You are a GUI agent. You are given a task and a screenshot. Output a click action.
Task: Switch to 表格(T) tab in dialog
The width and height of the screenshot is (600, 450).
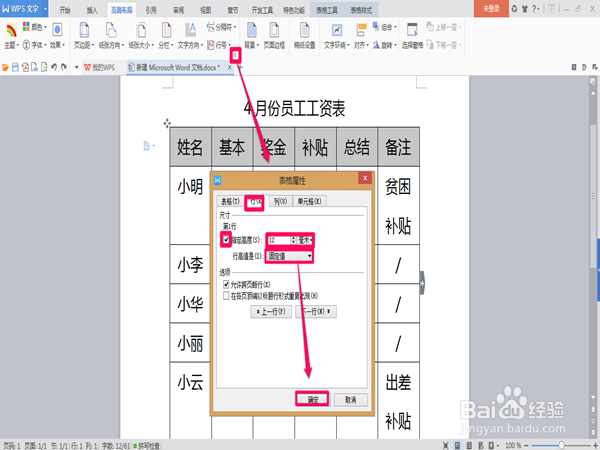click(230, 201)
